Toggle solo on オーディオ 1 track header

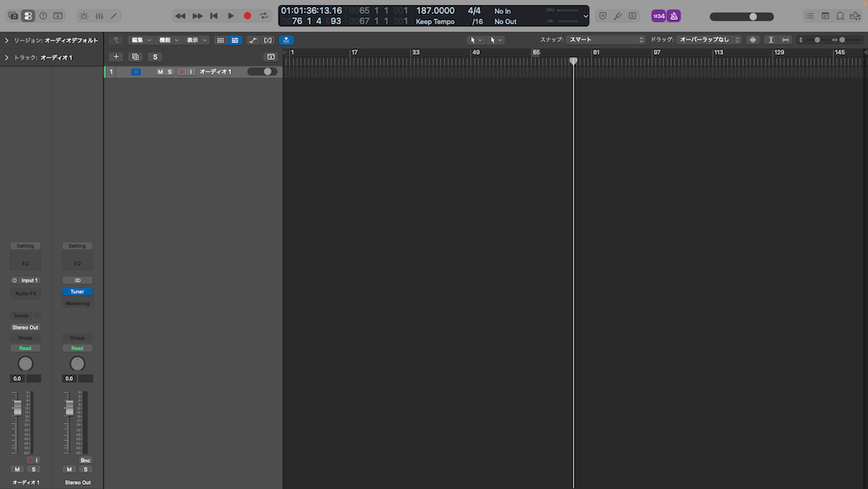(x=169, y=71)
